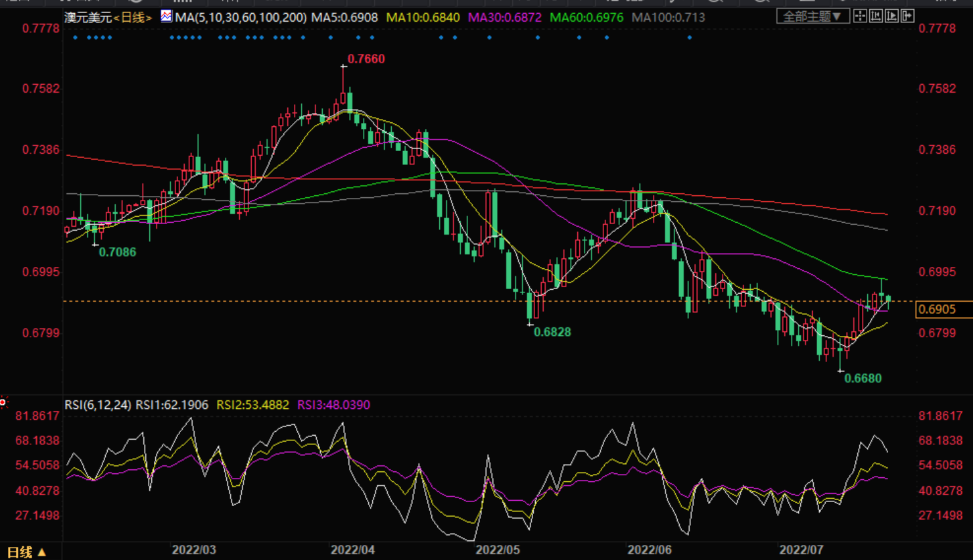Viewport: 973px width, 560px height.
Task: Expand the 日线 period selector at bottom-left
Action: click(x=26, y=552)
